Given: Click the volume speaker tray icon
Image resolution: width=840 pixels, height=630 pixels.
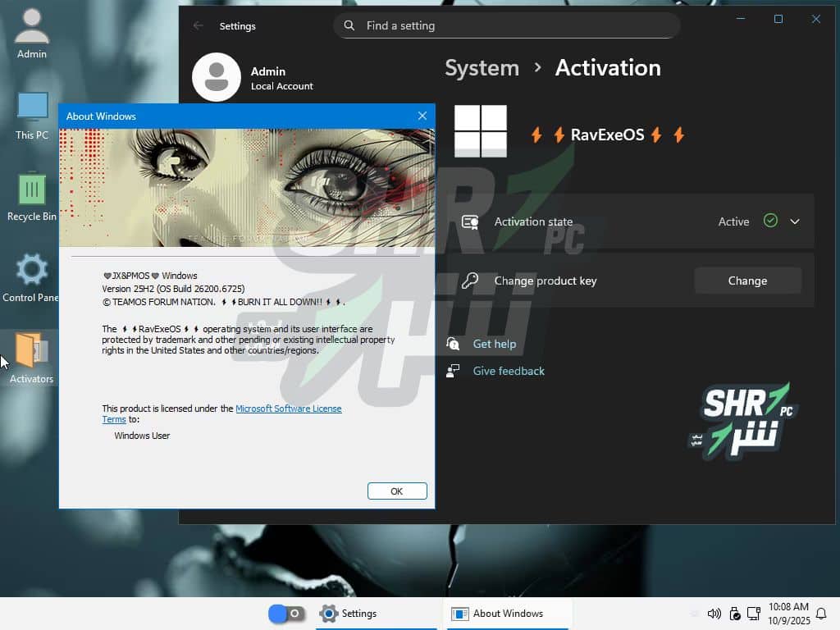Looking at the screenshot, I should coord(714,614).
